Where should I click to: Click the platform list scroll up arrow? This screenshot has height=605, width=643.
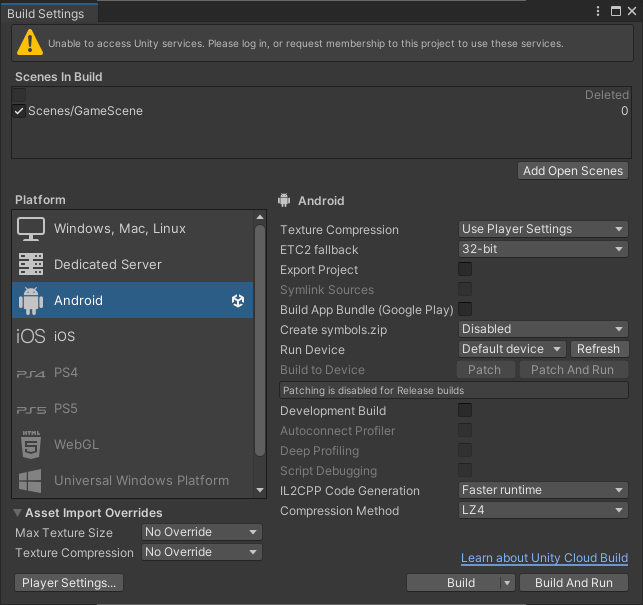(260, 217)
